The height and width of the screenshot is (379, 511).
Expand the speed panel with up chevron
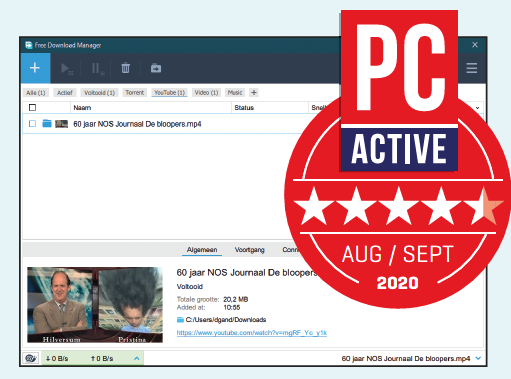(x=136, y=359)
